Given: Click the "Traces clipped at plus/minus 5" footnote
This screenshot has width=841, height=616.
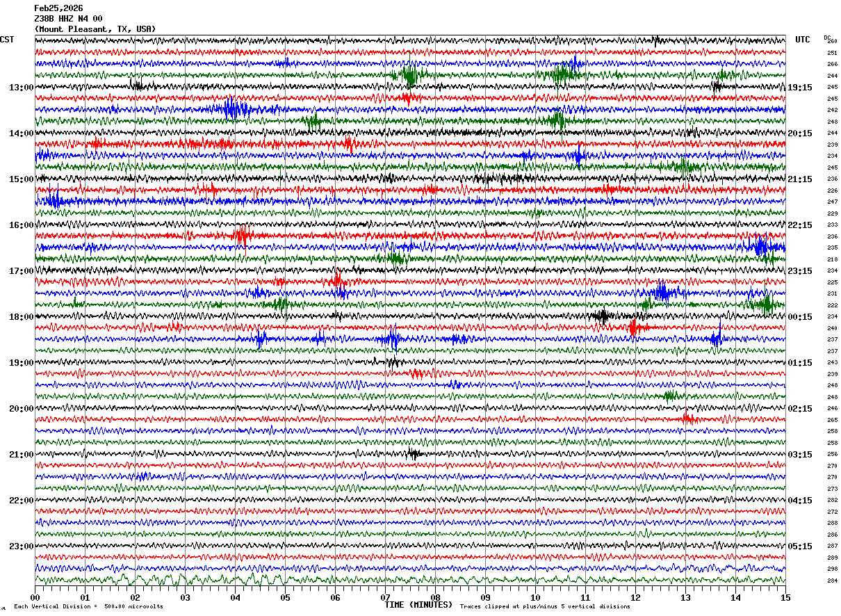Looking at the screenshot, I should (545, 606).
